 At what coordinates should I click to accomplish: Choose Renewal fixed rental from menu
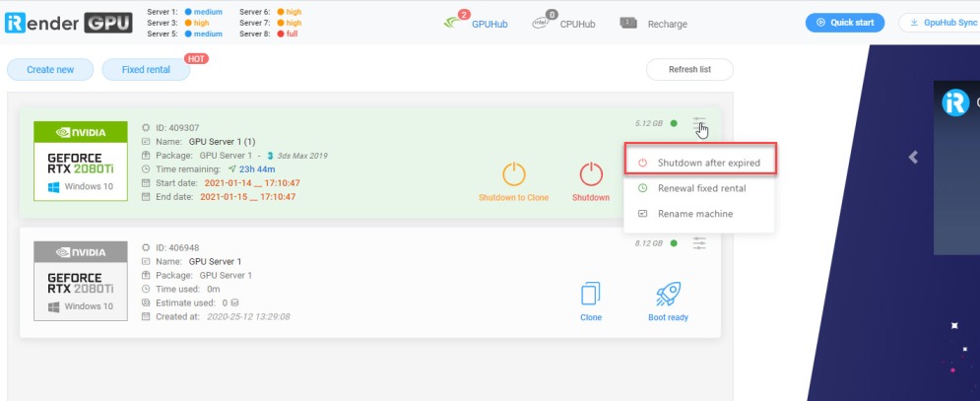(700, 188)
